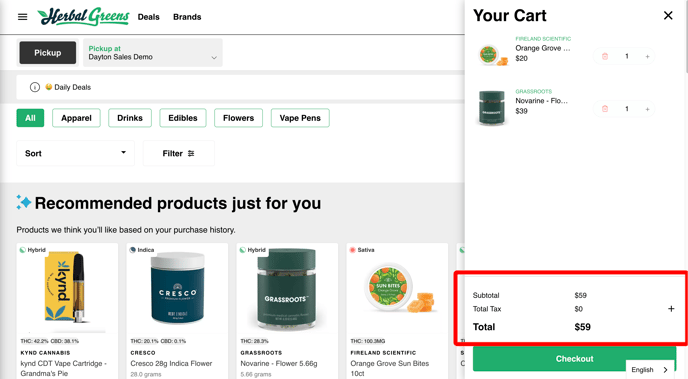Select the Drinks category
This screenshot has width=688, height=379.
tap(130, 118)
